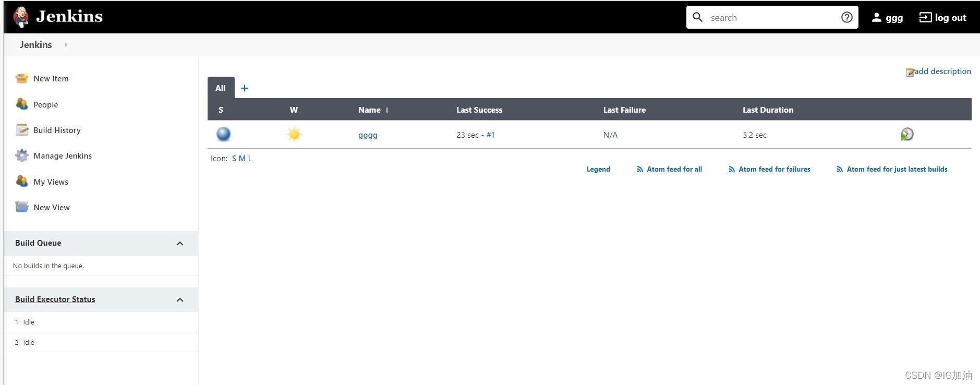Open People menu link
Viewport: 980px width, 385px height.
point(46,104)
